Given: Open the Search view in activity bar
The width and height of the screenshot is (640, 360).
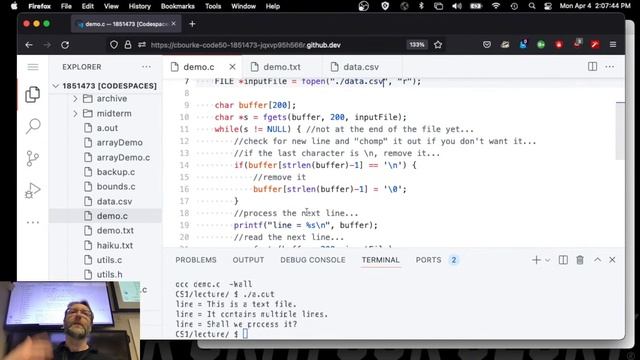Looking at the screenshot, I should (x=33, y=126).
